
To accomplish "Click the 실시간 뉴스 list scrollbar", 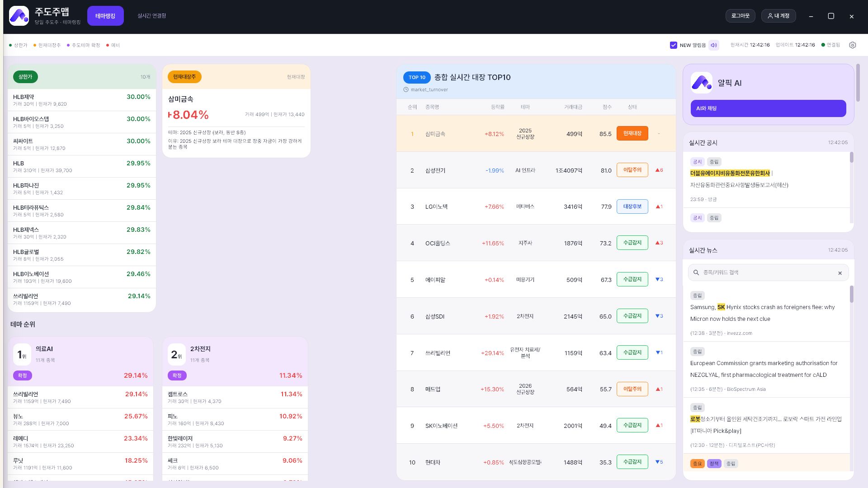I will [852, 294].
